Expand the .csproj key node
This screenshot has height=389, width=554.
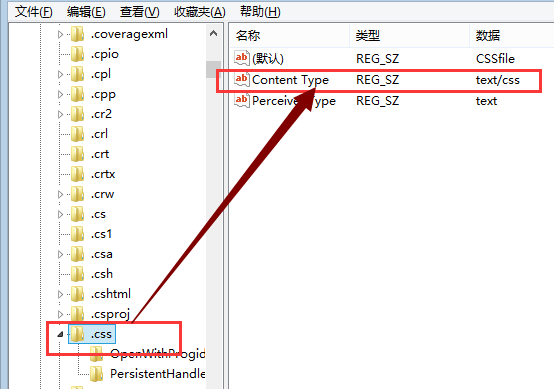click(60, 314)
